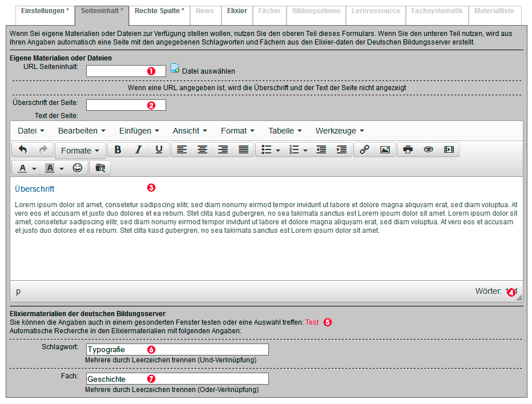
Task: Open the Bearbeiten menu
Action: (82, 131)
